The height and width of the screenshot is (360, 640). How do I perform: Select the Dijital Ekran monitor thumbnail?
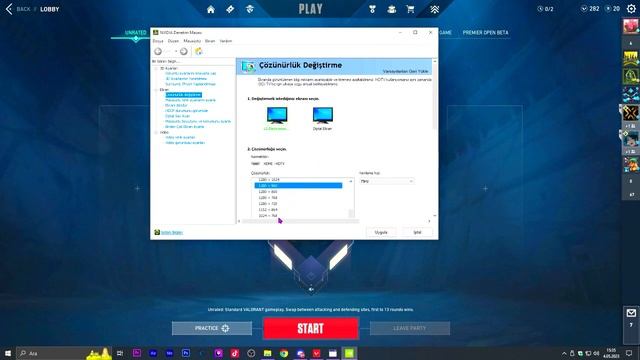coord(322,115)
